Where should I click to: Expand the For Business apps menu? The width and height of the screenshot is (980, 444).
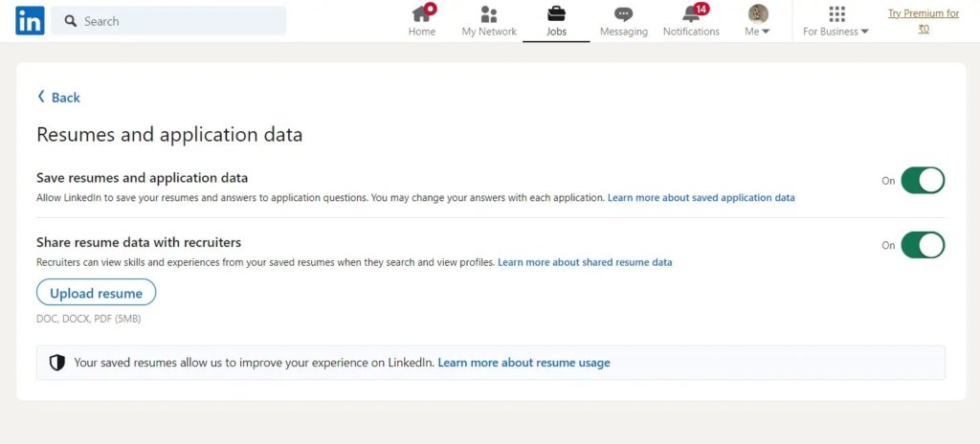[835, 21]
